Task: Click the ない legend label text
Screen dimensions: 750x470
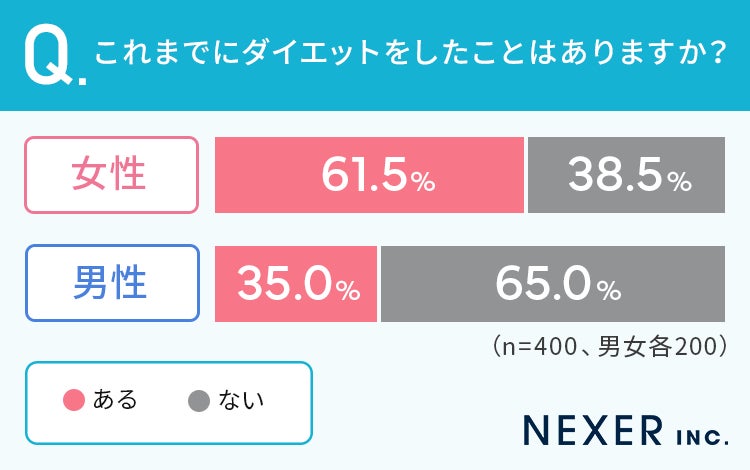Action: pos(241,400)
